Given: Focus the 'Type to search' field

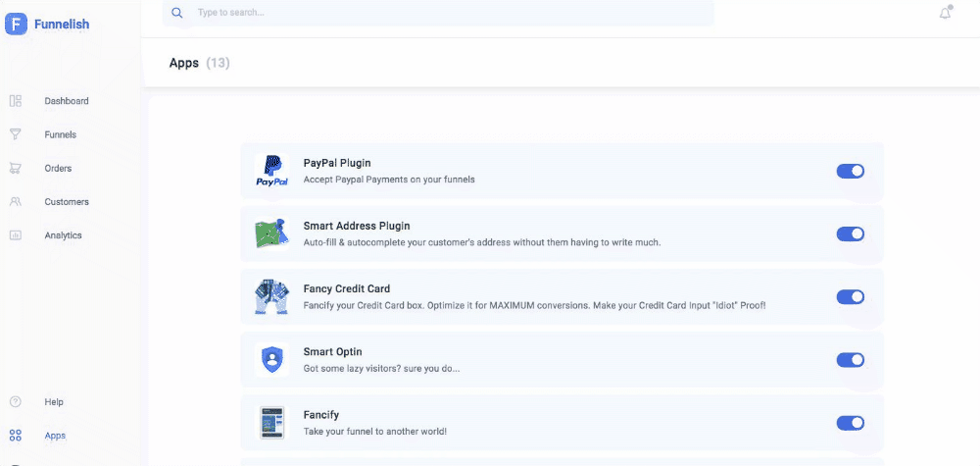Looking at the screenshot, I should 441,13.
